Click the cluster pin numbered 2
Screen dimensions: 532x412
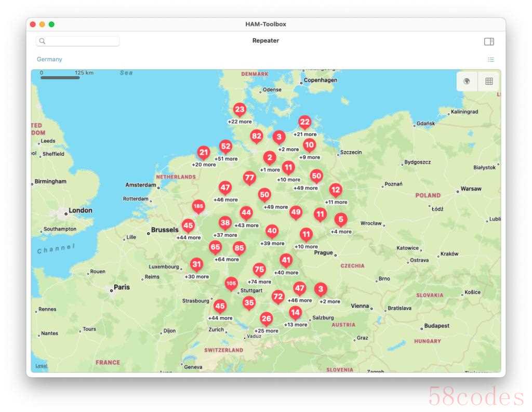tap(270, 157)
